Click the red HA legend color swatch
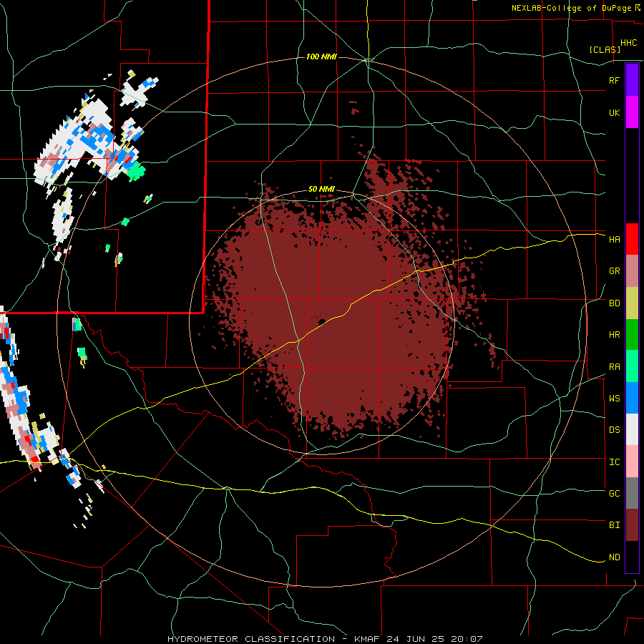Screen dimensions: 644x644 (x=632, y=239)
